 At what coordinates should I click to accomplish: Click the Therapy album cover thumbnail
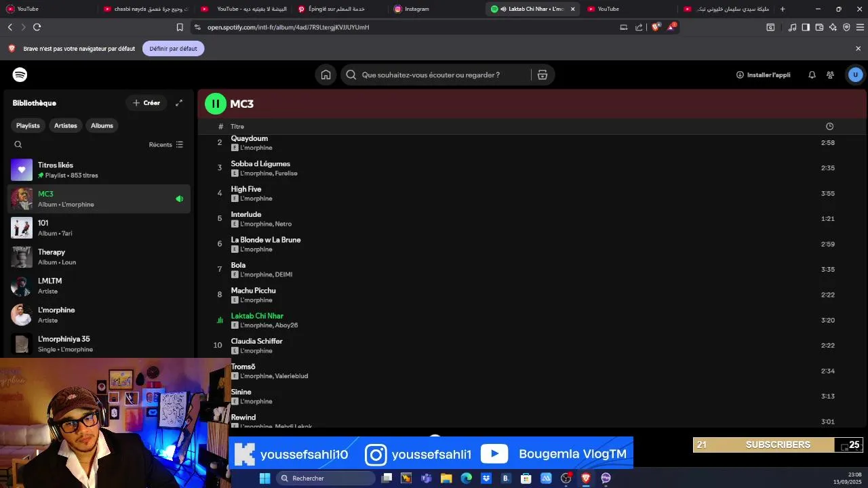[x=22, y=257]
